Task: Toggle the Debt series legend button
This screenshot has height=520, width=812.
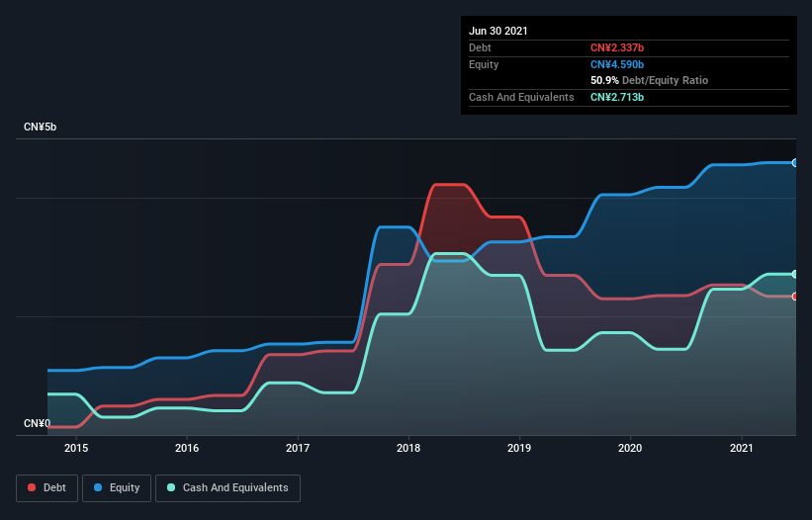Action: click(46, 488)
